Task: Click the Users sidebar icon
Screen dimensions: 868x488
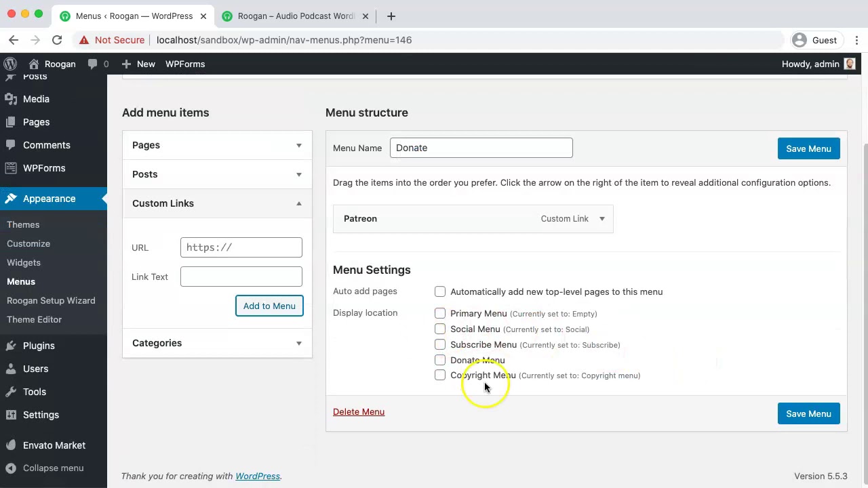Action: (x=10, y=369)
